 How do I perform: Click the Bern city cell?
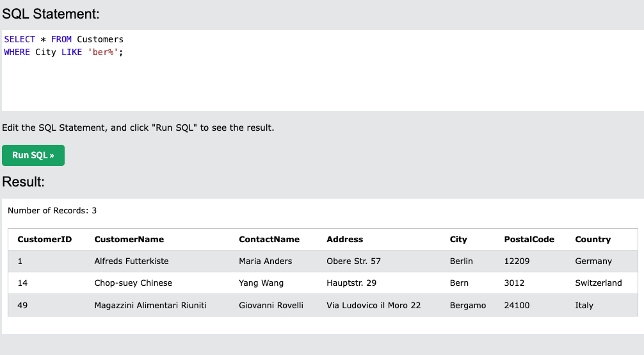(x=459, y=283)
